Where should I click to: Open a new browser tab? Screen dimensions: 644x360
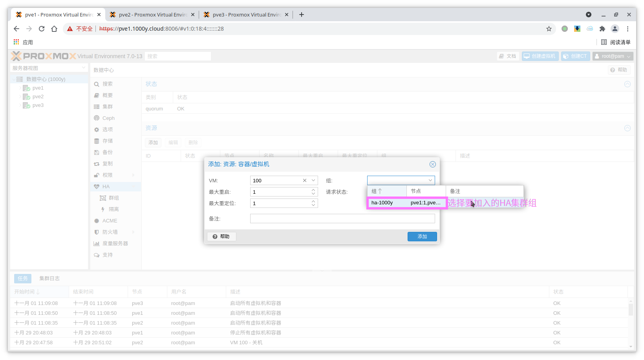point(302,15)
